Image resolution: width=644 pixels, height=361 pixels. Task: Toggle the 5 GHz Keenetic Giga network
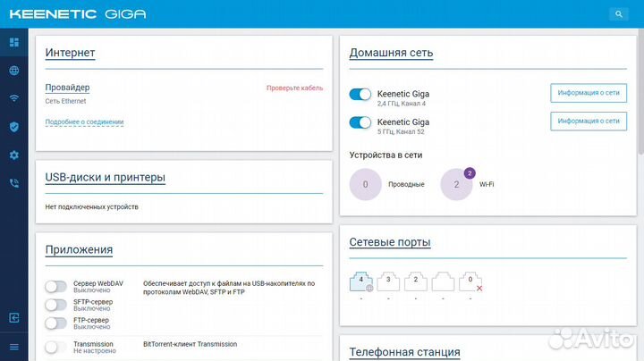(360, 122)
